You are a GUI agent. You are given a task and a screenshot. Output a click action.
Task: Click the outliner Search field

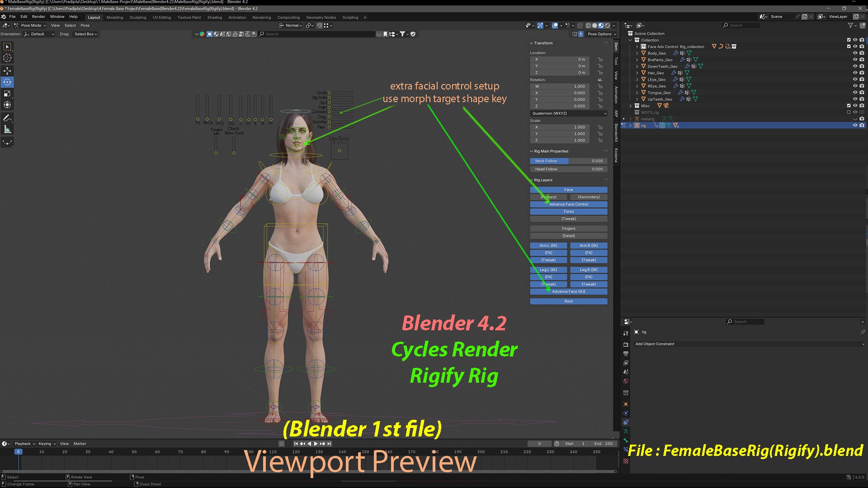[741, 25]
